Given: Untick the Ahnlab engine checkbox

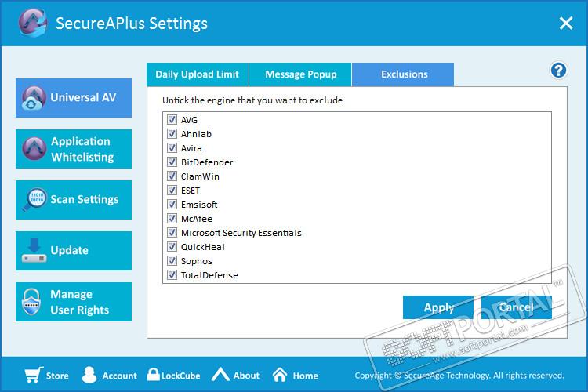Looking at the screenshot, I should (x=172, y=133).
